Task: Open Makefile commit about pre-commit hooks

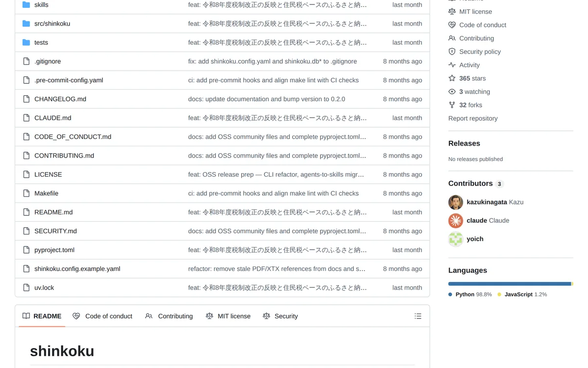Action: [273, 193]
